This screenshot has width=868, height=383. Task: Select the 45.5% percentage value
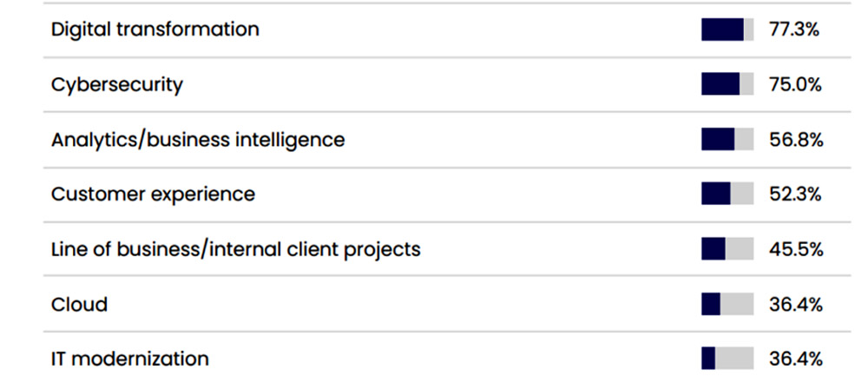(796, 250)
